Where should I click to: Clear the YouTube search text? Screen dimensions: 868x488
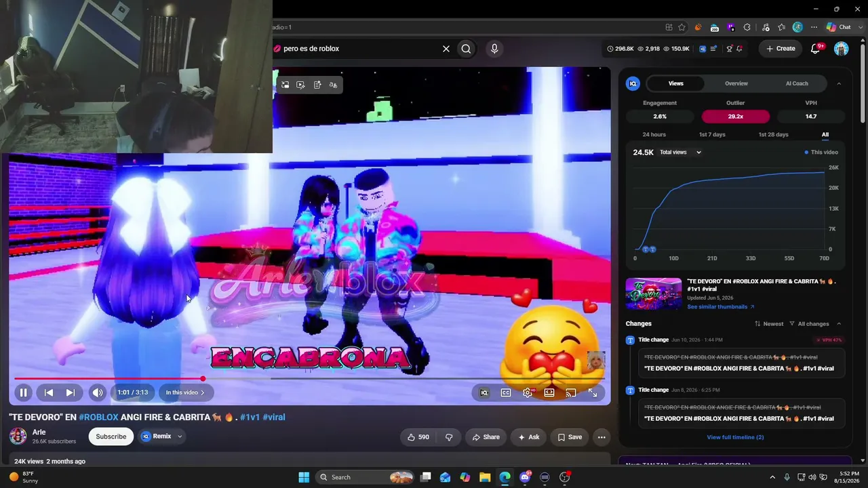coord(446,49)
